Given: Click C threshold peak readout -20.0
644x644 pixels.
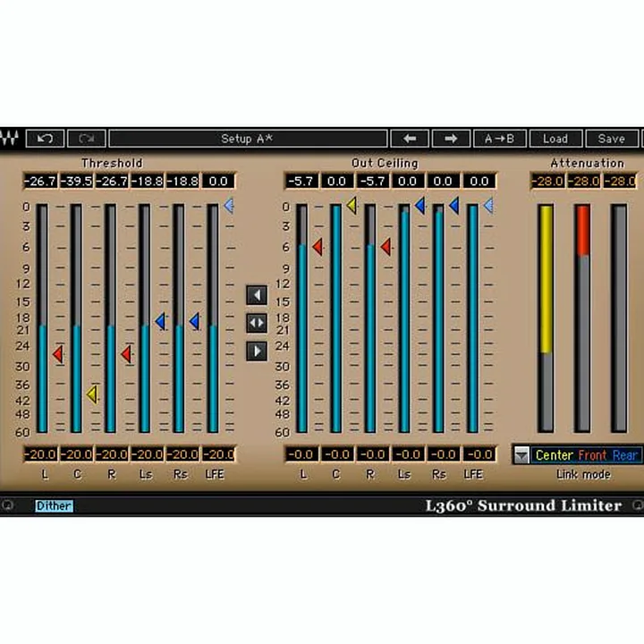Looking at the screenshot, I should pyautogui.click(x=76, y=454).
